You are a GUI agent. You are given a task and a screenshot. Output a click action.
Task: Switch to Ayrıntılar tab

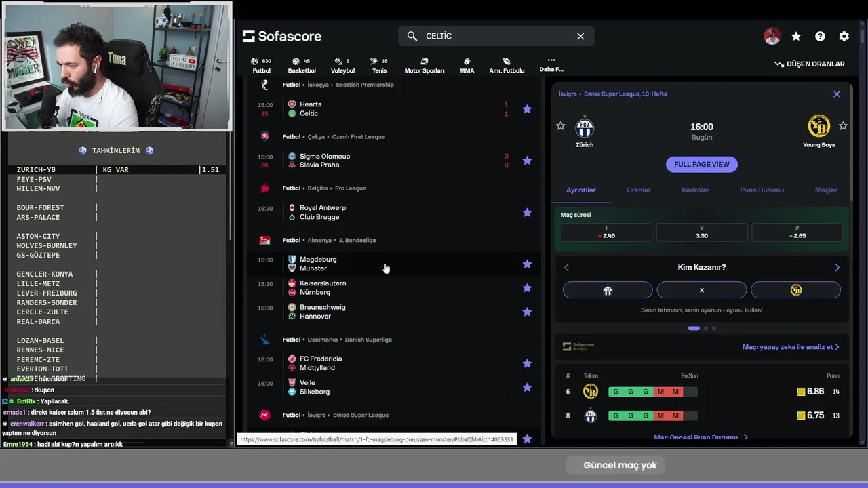click(x=581, y=190)
